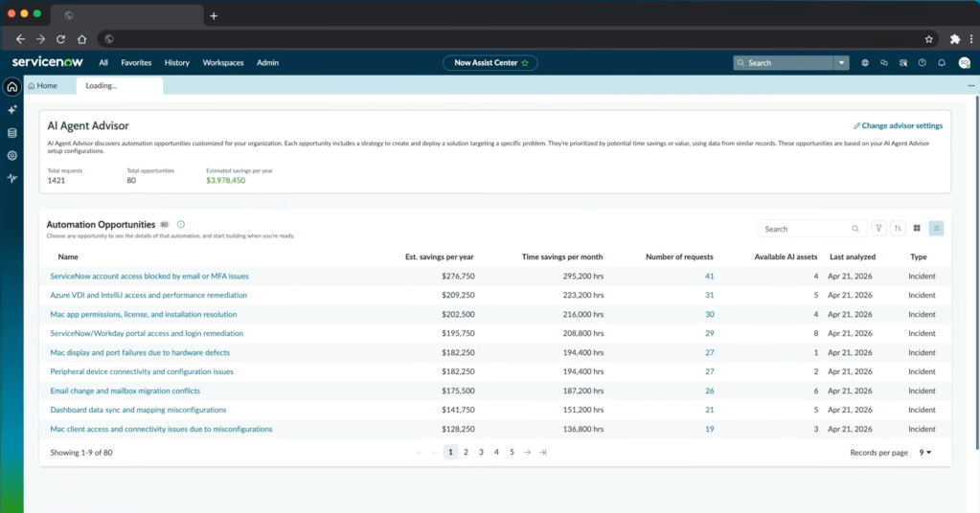Click the help question mark icon
This screenshot has width=980, height=513.
click(x=922, y=63)
